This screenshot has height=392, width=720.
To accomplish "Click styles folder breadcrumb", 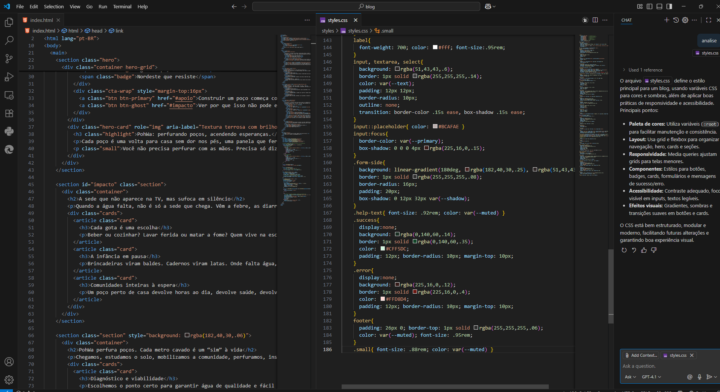I will [x=328, y=31].
